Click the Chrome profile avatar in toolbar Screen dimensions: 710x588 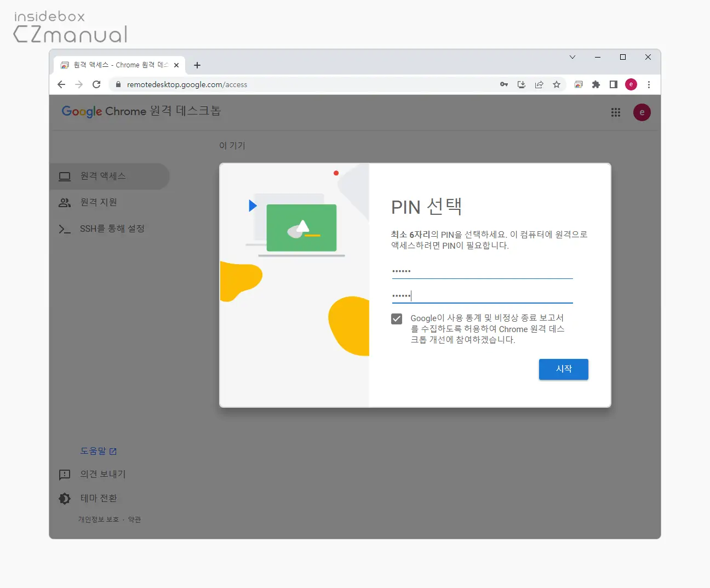point(631,84)
